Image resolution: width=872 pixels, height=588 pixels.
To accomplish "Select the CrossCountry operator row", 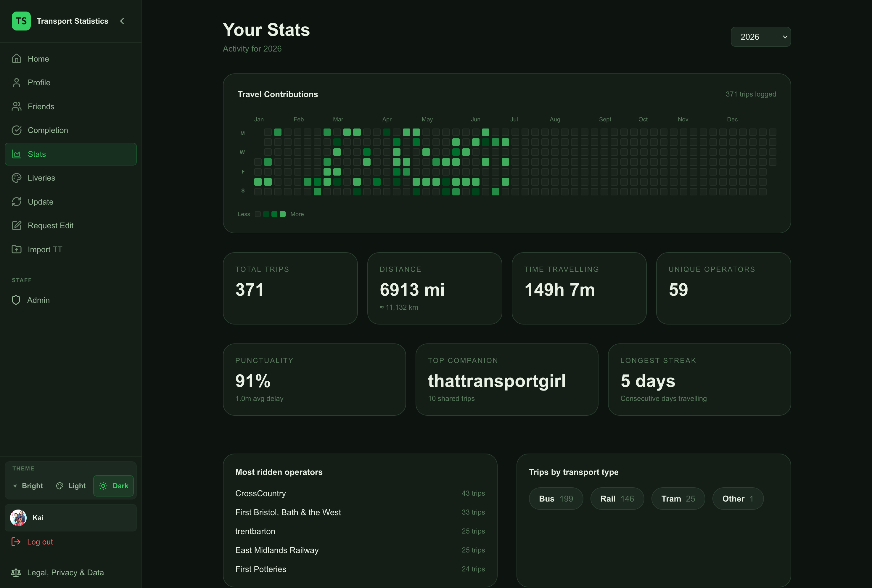I will click(x=360, y=493).
